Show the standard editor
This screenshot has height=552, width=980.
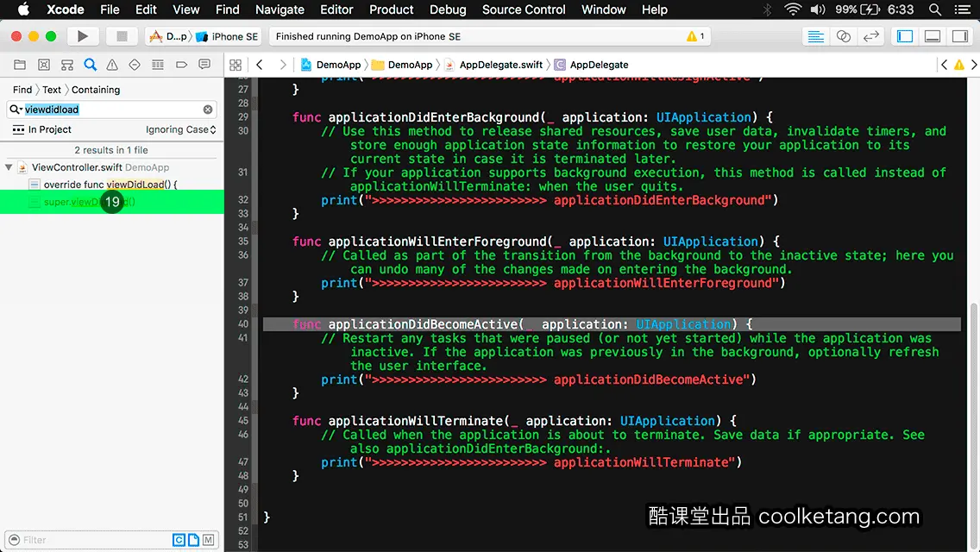point(815,36)
